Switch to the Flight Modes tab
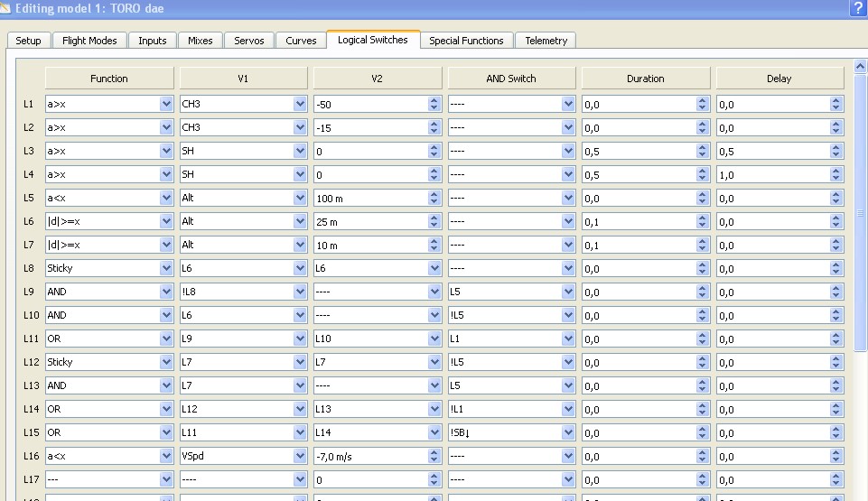The height and width of the screenshot is (501, 868). [89, 41]
